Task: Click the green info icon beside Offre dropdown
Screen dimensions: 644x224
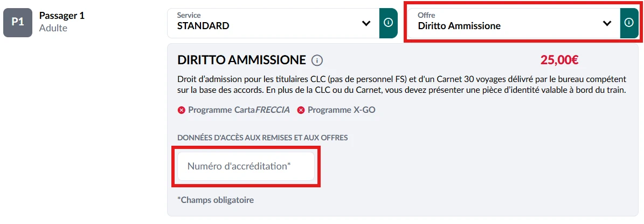Action: coord(629,23)
